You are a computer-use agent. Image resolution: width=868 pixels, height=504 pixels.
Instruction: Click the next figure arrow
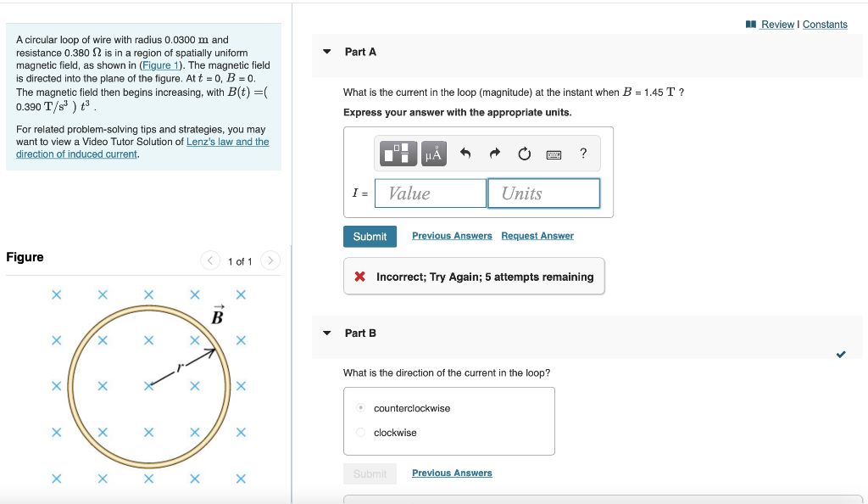[270, 261]
